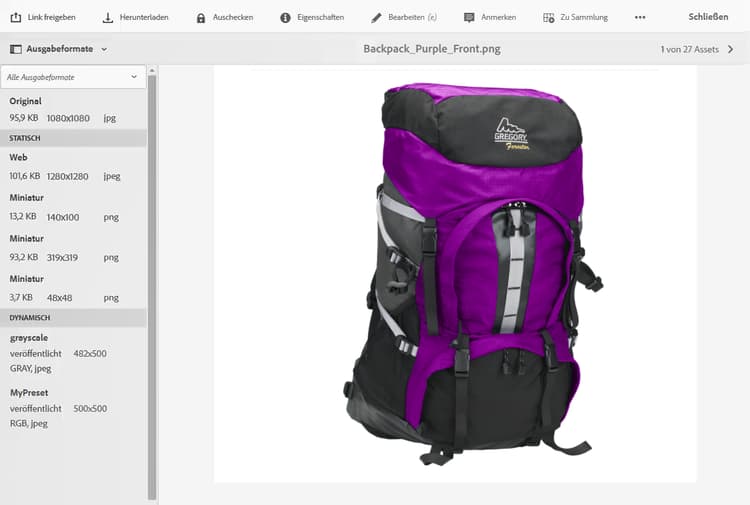The image size is (750, 505).
Task: Choose the MyPreset dynamic rendition
Action: coord(73,408)
